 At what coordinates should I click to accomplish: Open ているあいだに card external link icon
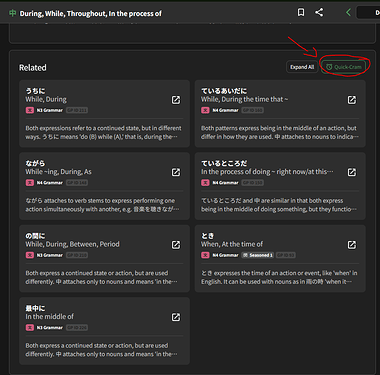coord(352,100)
